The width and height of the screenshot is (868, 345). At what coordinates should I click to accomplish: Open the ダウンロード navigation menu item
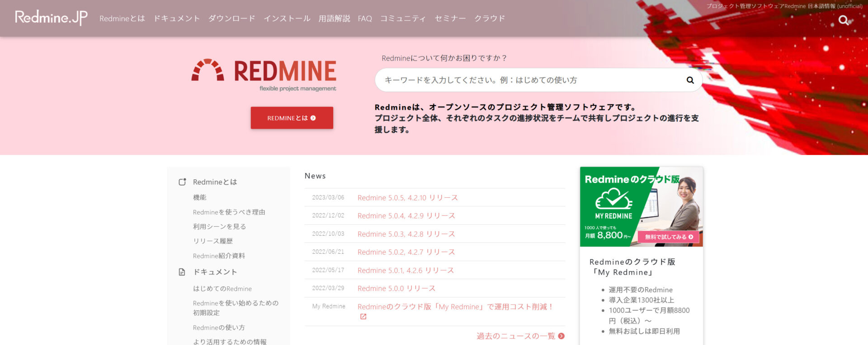[231, 19]
